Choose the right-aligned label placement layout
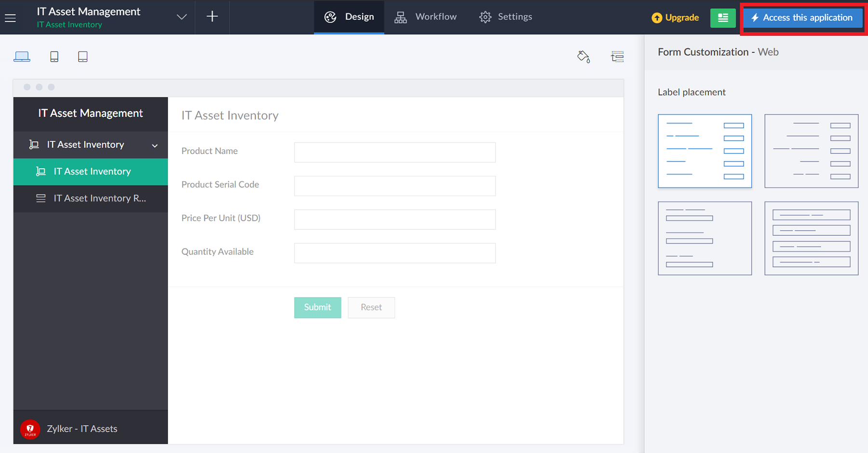The height and width of the screenshot is (453, 868). (x=811, y=151)
